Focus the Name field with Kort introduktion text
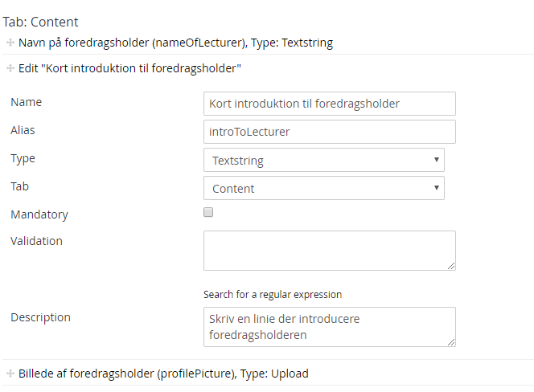This screenshot has height=392, width=534. (330, 104)
